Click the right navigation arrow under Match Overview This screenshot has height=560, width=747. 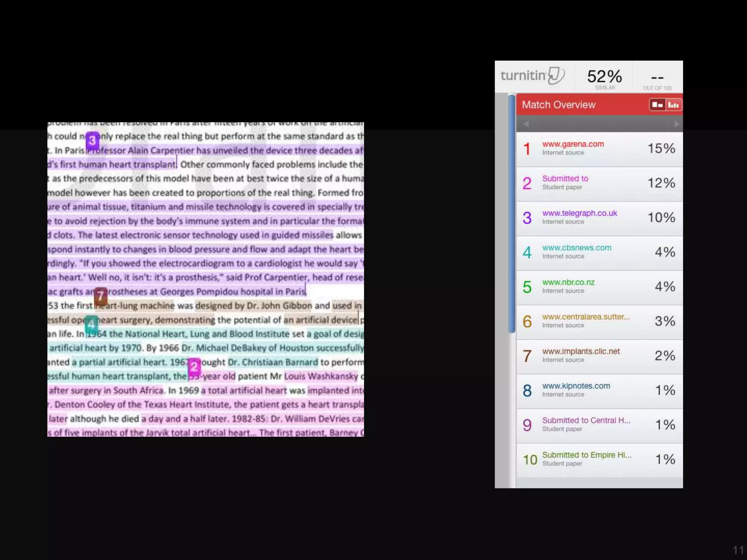[677, 124]
